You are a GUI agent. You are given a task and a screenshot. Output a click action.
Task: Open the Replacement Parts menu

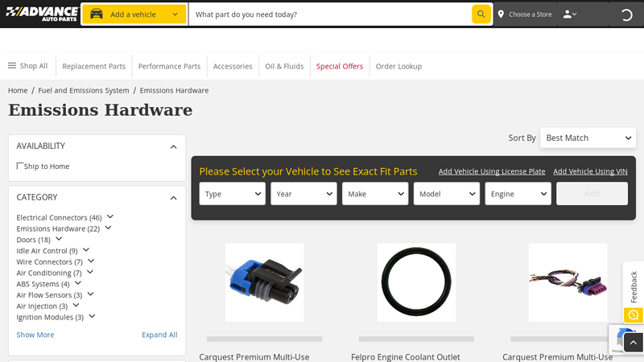tap(93, 66)
